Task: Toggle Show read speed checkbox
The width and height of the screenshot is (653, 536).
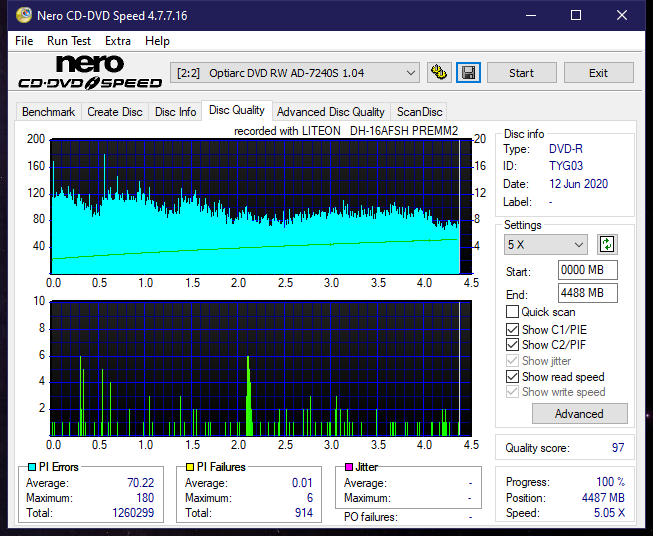Action: pyautogui.click(x=512, y=376)
